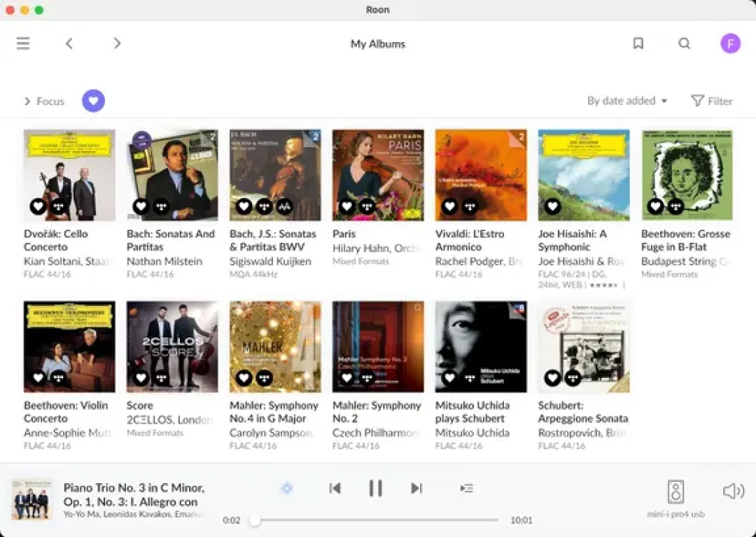Viewport: 756px width, 537px height.
Task: Toggle heart on Vivaldi: L'Estro Armonico cover
Action: [x=449, y=207]
